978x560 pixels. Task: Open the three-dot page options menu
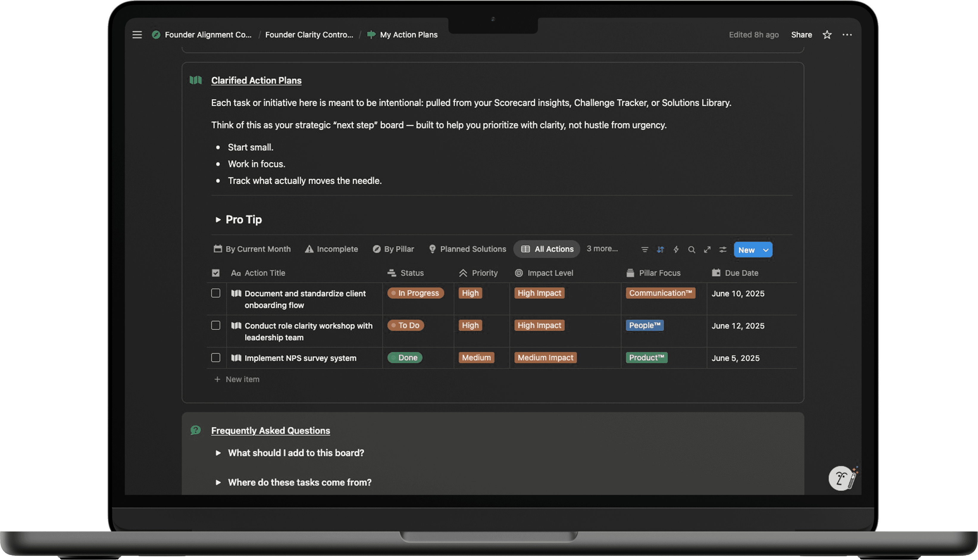click(847, 34)
